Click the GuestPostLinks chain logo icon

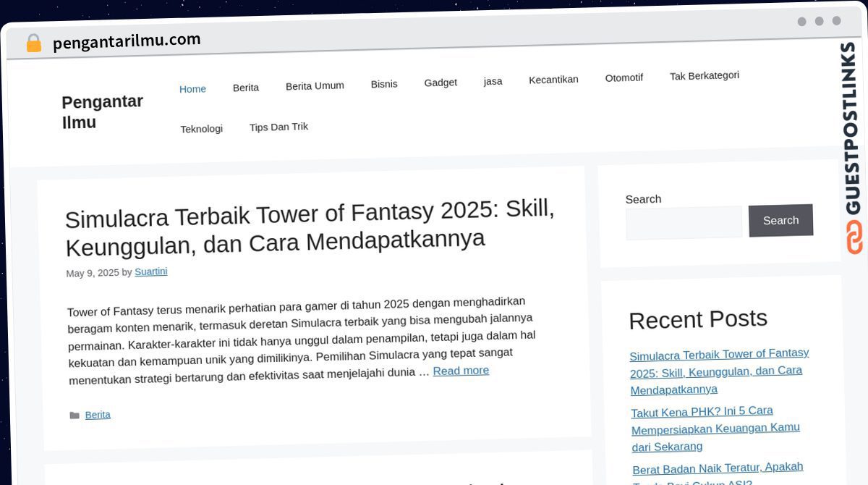pos(854,237)
